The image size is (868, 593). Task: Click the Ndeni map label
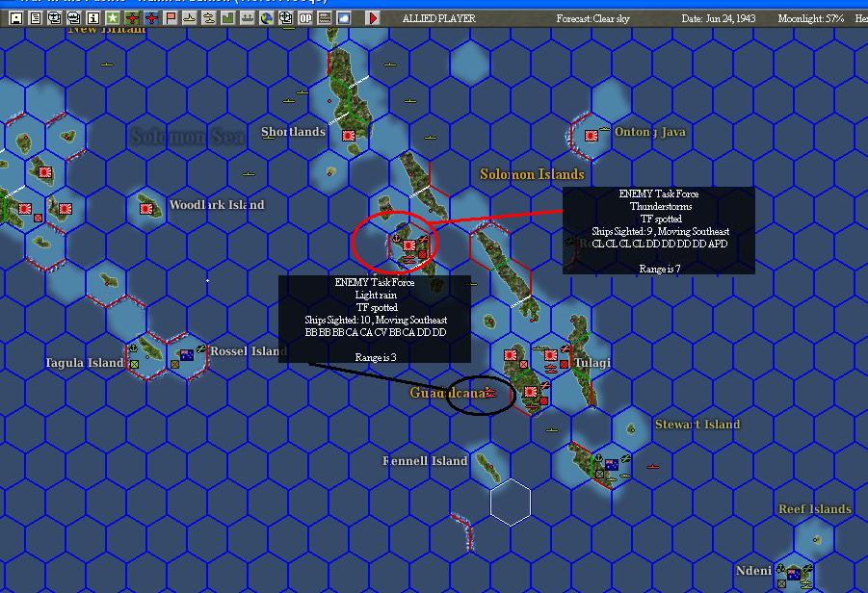[753, 570]
